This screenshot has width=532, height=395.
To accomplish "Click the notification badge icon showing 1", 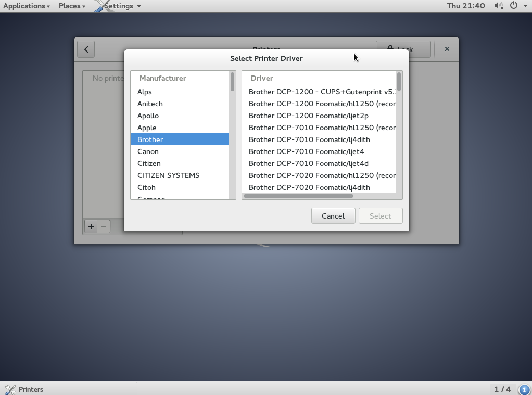I will coord(525,390).
